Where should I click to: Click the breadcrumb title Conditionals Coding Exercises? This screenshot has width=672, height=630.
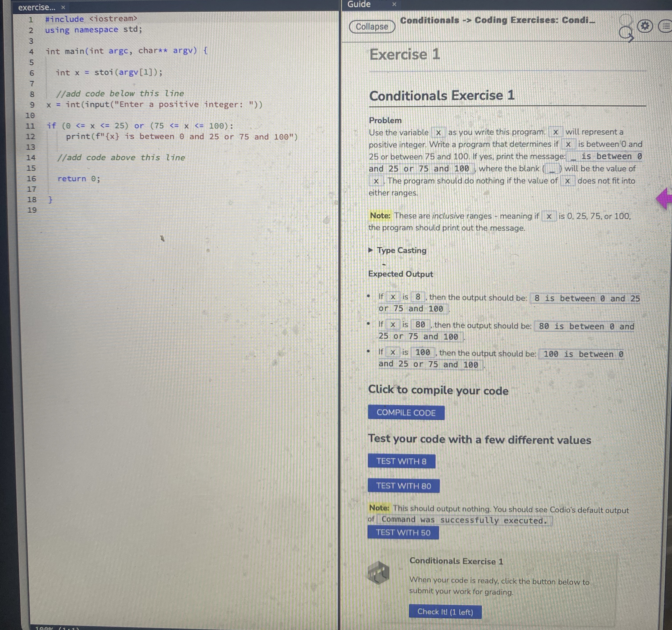pyautogui.click(x=497, y=20)
